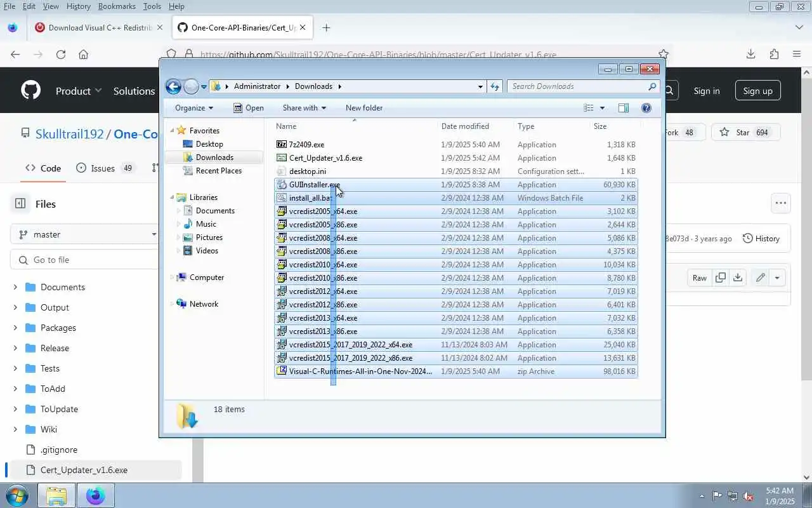The image size is (812, 508).
Task: Open Firefox extensions puzzle icon
Action: (x=774, y=54)
